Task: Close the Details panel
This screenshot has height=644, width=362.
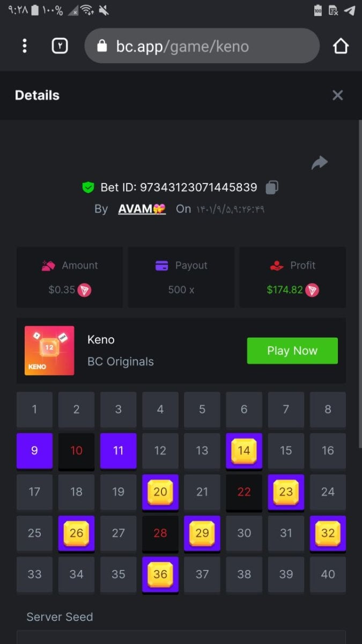Action: click(x=337, y=96)
